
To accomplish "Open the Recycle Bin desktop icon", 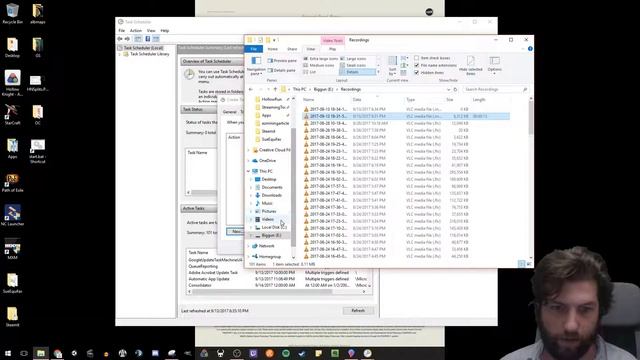I will (x=12, y=13).
